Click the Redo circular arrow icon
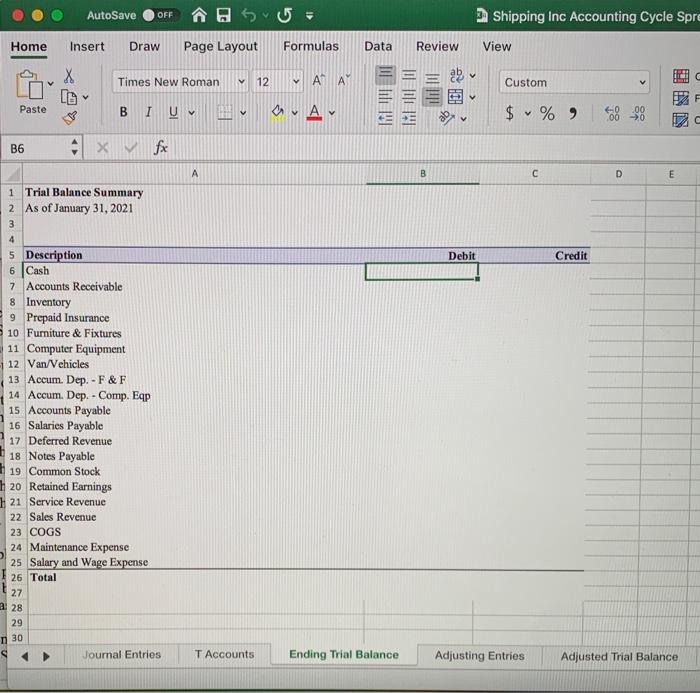The image size is (700, 693). tap(284, 16)
